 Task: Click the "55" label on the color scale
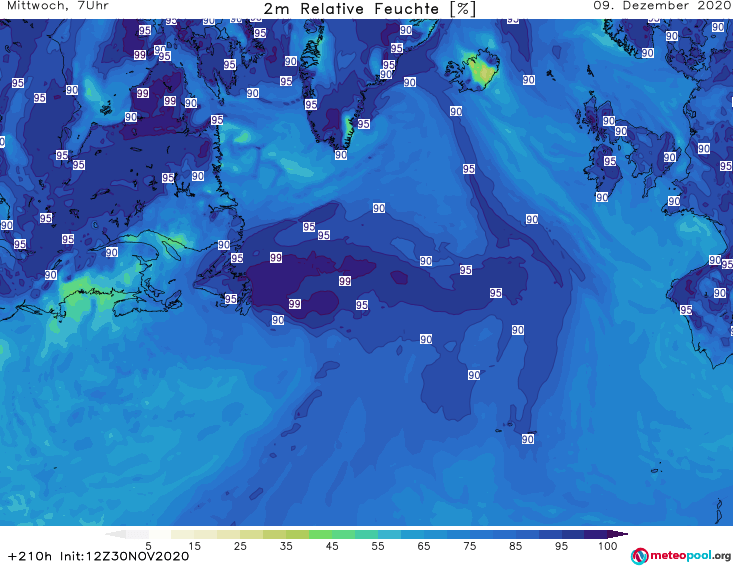(378, 546)
